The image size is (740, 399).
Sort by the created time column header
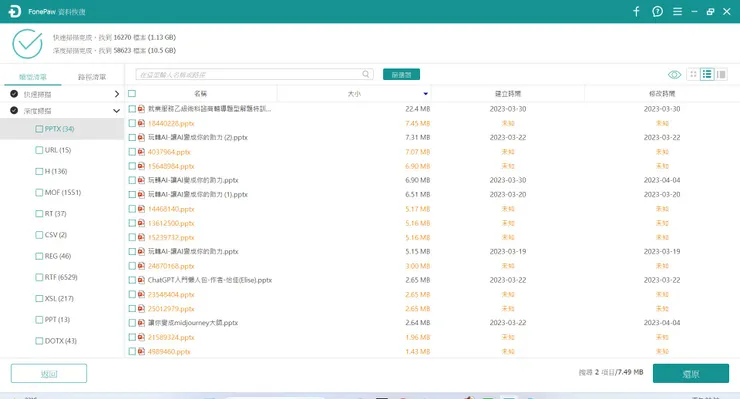(x=508, y=94)
